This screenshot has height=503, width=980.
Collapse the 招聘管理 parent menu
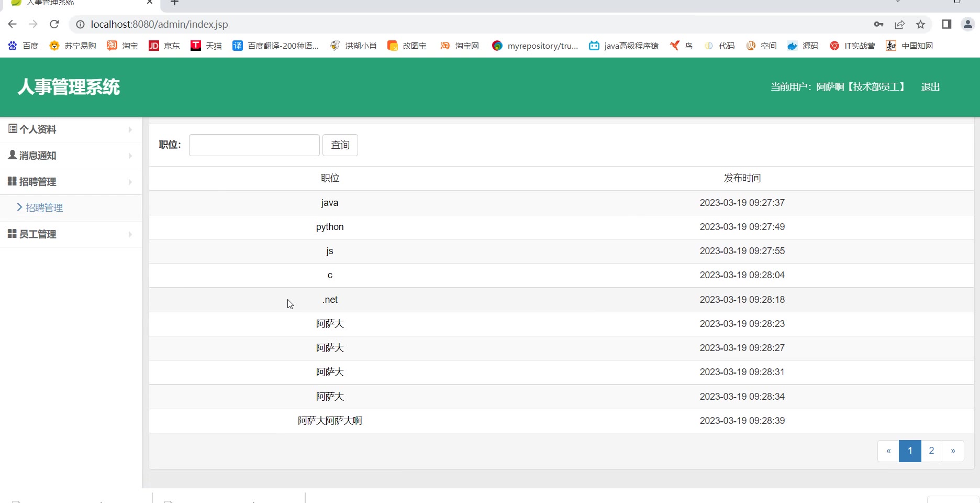[x=71, y=182]
